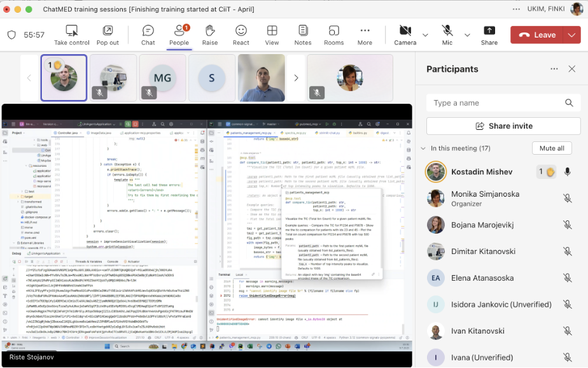Toggle the People panel
Viewport: 588px width, 368px height.
[x=179, y=35]
